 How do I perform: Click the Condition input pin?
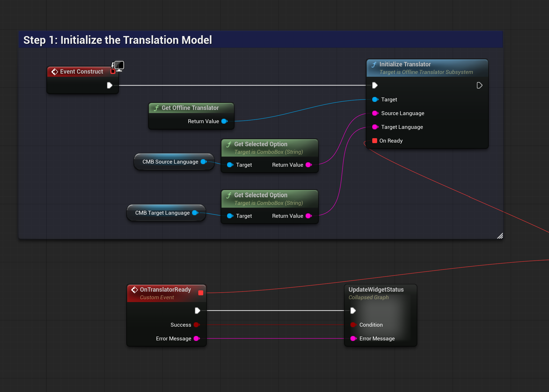353,325
